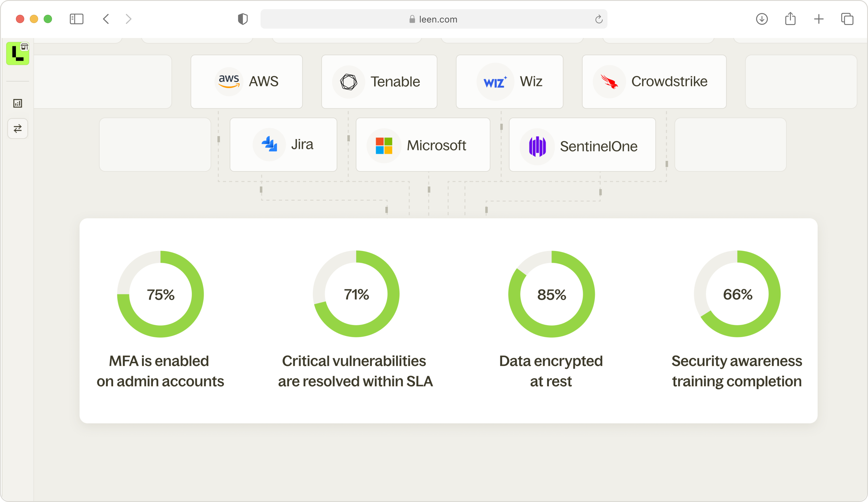Image resolution: width=868 pixels, height=502 pixels.
Task: Close the Safari window with the red button
Action: [20, 19]
